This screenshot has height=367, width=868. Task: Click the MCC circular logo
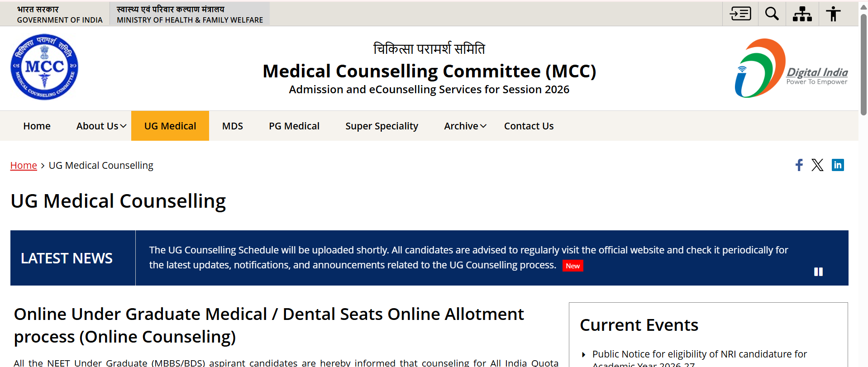44,67
